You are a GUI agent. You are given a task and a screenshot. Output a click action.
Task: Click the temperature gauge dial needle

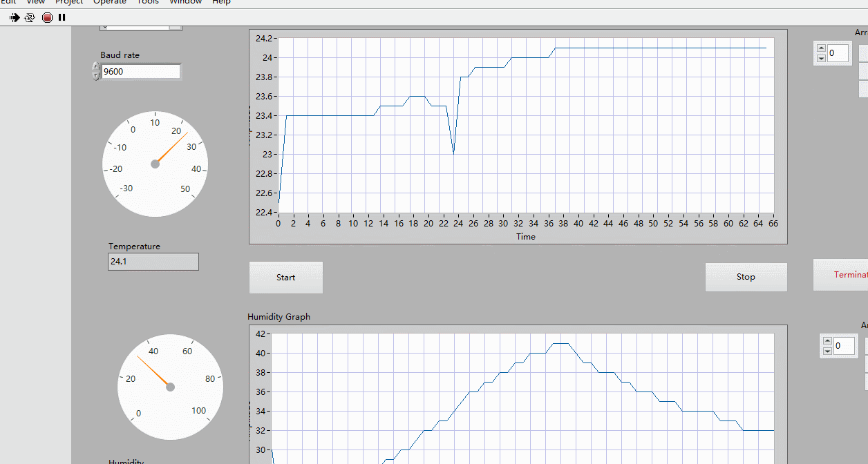coord(171,148)
